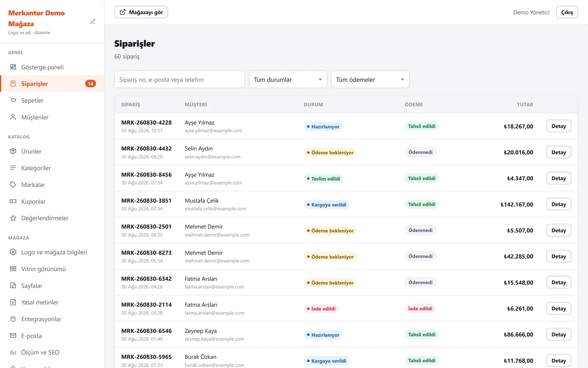Open Yasal metinler in the sidebar

(52, 302)
